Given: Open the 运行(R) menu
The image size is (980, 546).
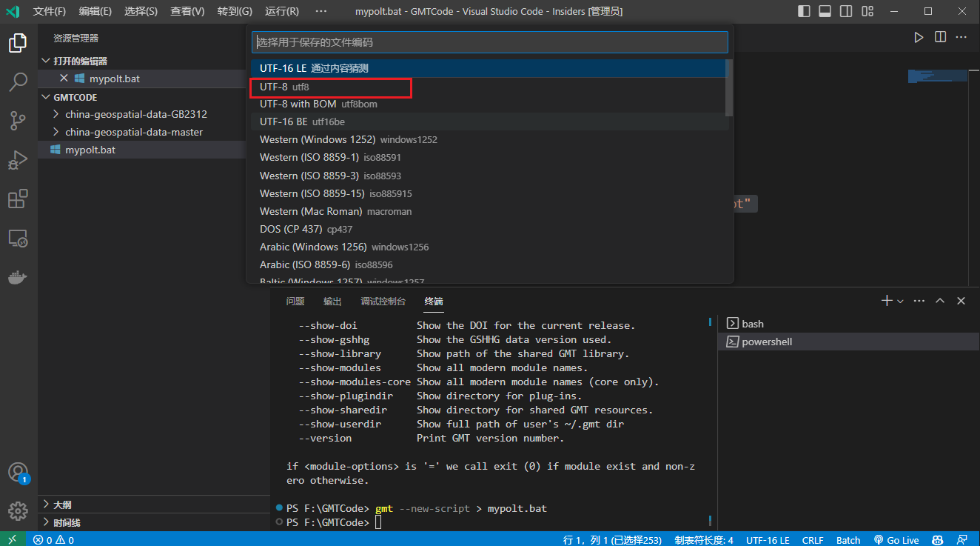Looking at the screenshot, I should point(282,11).
